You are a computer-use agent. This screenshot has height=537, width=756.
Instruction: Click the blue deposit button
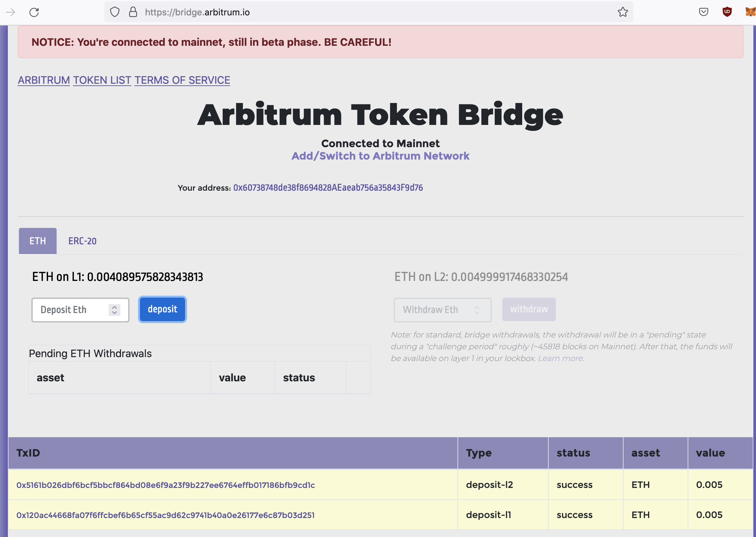tap(162, 309)
